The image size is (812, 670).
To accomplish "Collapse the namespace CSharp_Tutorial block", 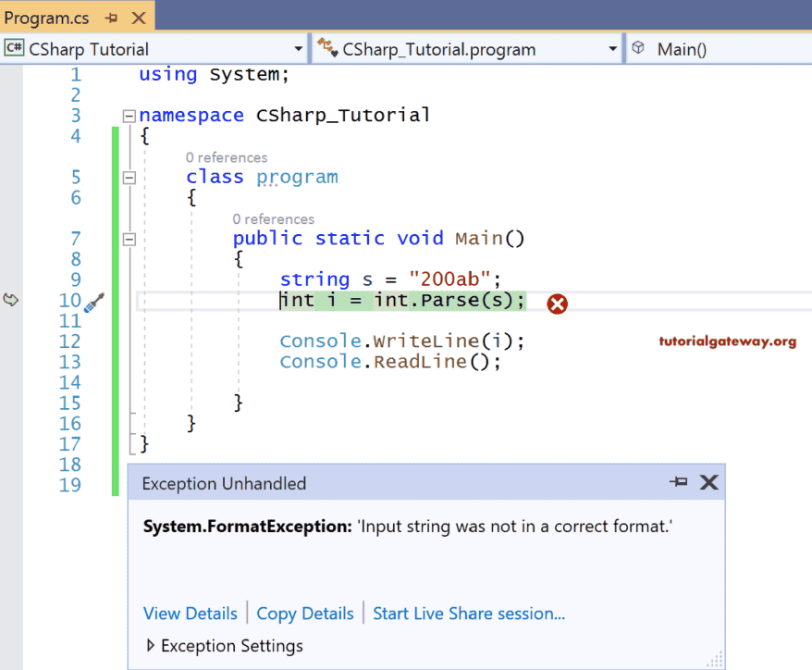I will [129, 116].
